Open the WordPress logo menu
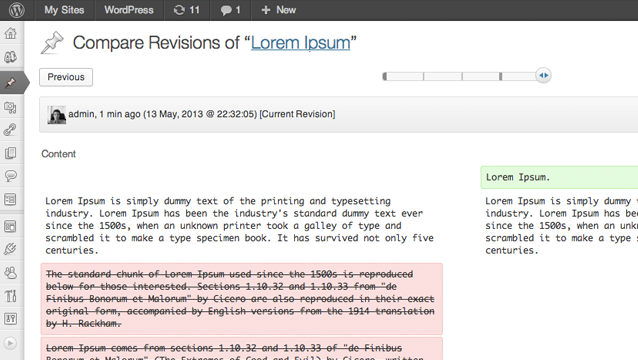Screen dimensions: 638x360 point(17,10)
